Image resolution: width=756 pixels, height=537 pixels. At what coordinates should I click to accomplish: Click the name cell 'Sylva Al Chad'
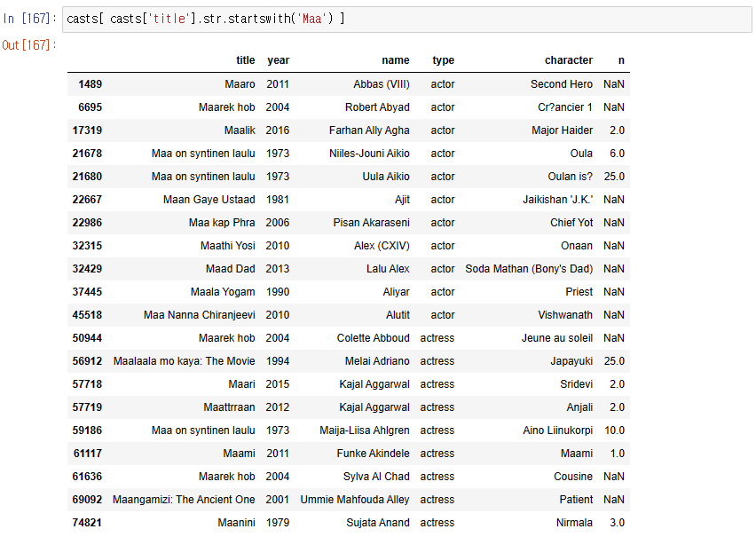click(376, 477)
